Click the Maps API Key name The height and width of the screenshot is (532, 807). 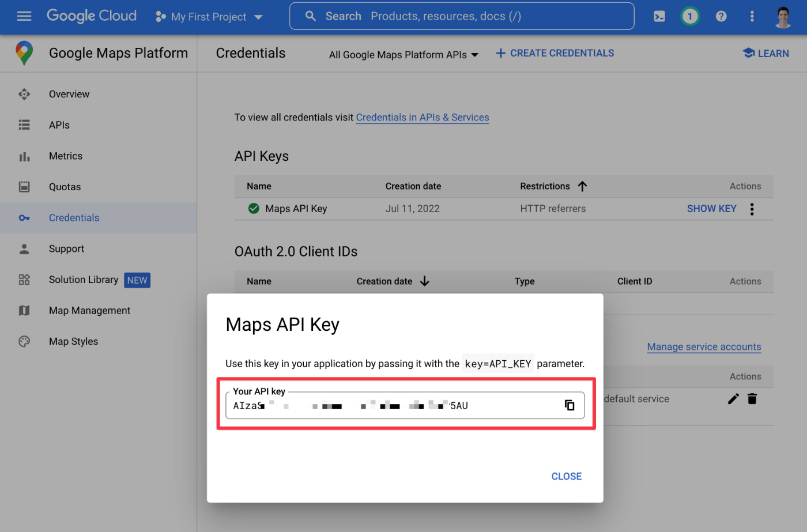296,209
